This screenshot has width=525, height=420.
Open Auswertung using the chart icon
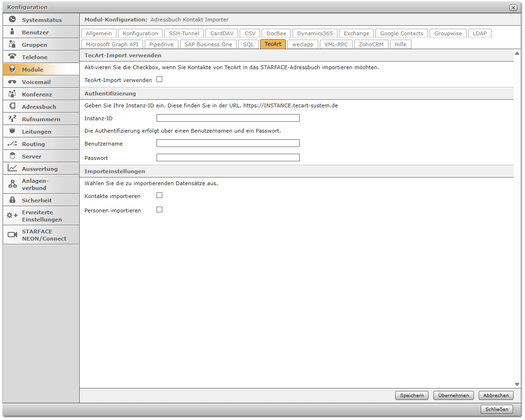(x=12, y=168)
